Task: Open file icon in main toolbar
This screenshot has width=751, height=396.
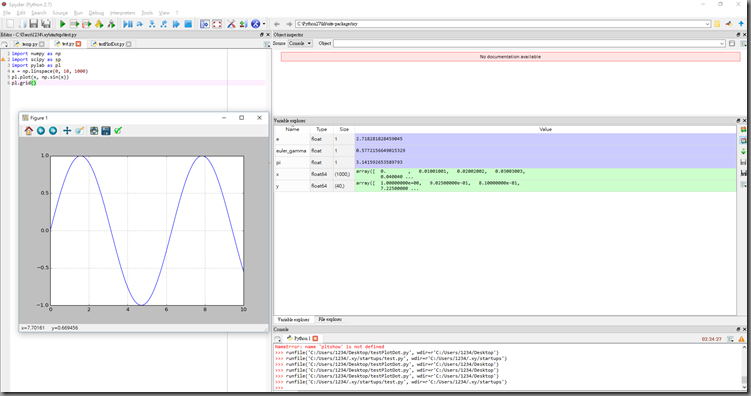Action: [22, 23]
